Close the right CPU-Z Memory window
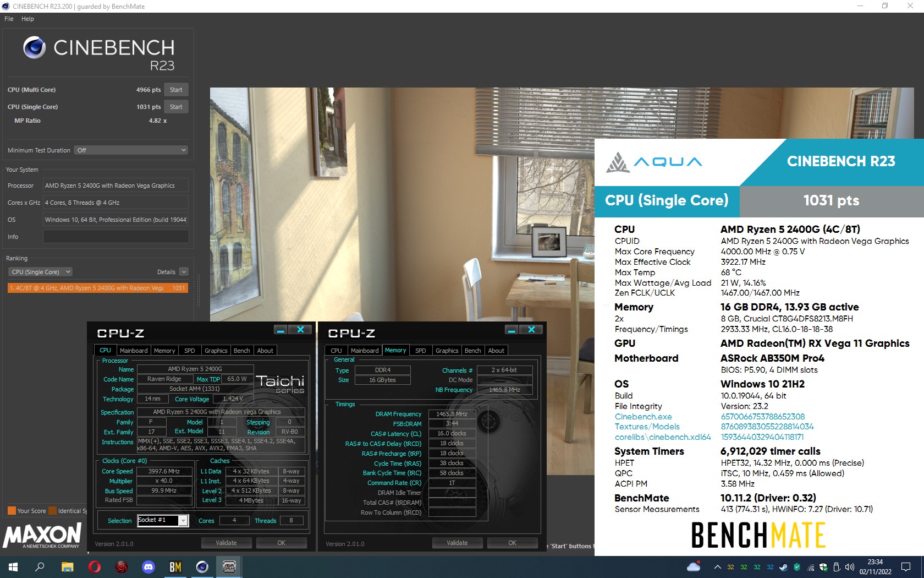The width and height of the screenshot is (924, 578). pos(531,330)
